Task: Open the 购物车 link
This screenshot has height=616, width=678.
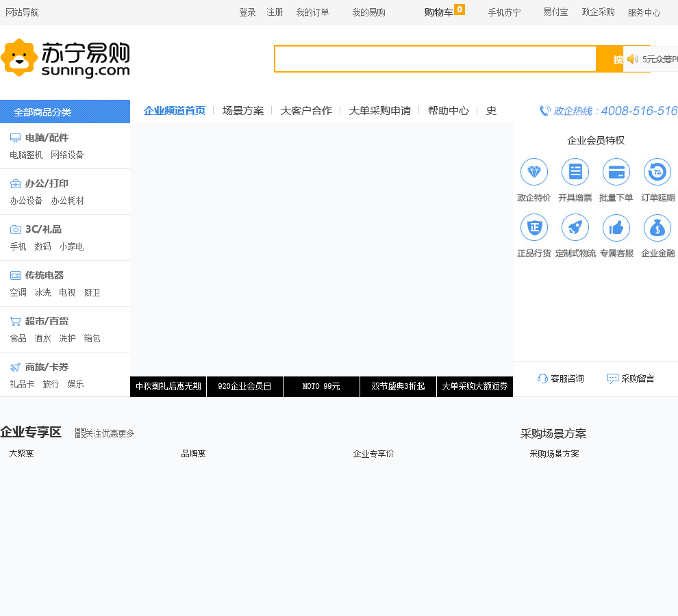Action: 438,12
